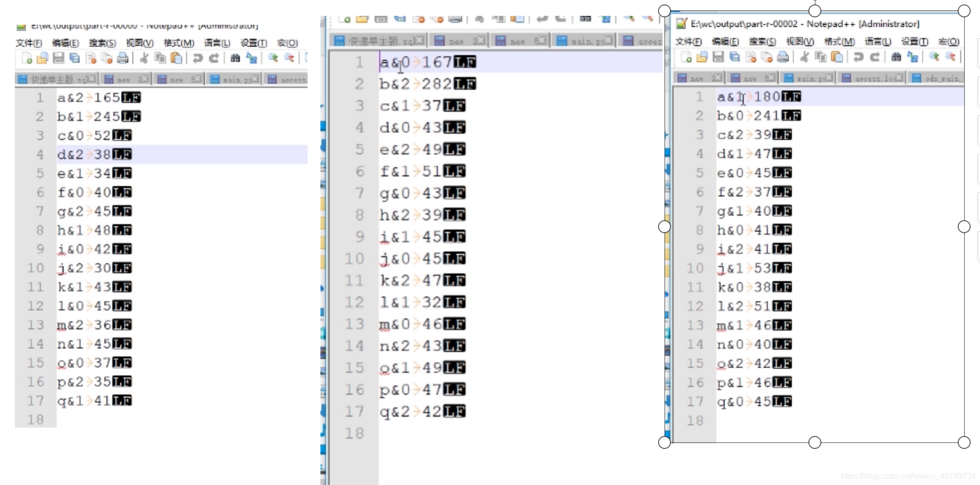Click Redo arrow in part-r-00000 window
980x485 pixels.
click(x=214, y=58)
